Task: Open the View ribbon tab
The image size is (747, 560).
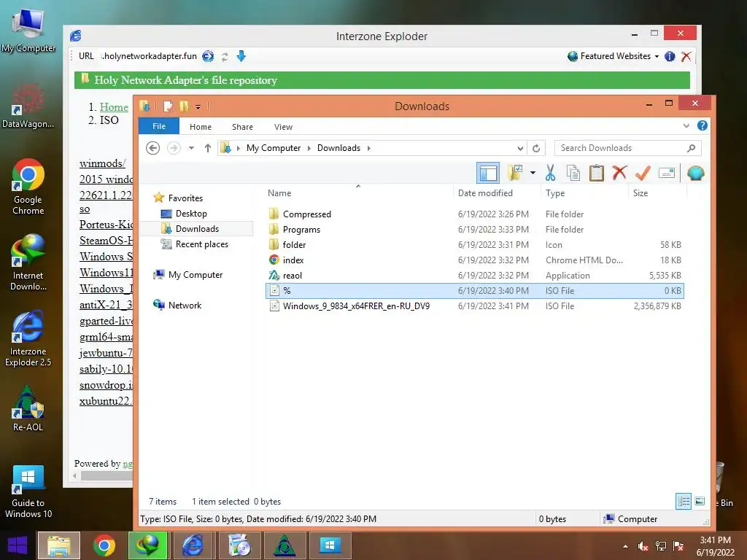Action: tap(283, 127)
